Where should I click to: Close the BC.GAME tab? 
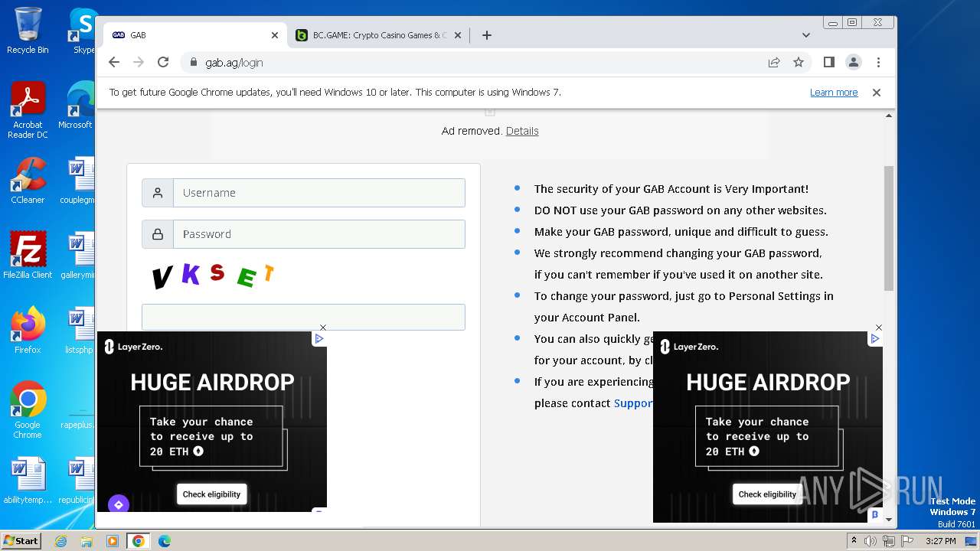[458, 35]
